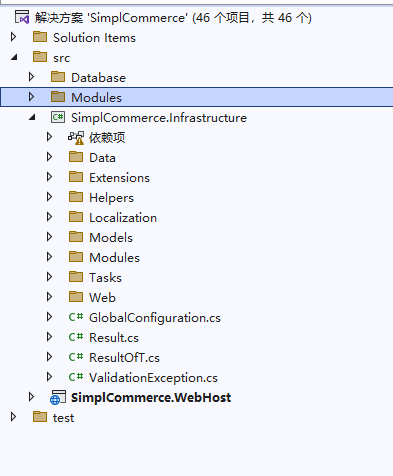
Task: Click the Models folder icon
Action: (x=76, y=237)
